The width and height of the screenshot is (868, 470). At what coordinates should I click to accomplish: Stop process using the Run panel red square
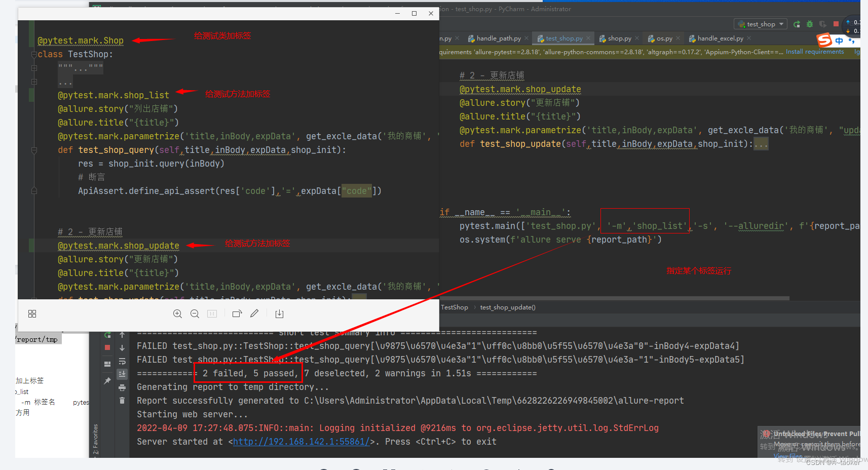click(x=107, y=347)
